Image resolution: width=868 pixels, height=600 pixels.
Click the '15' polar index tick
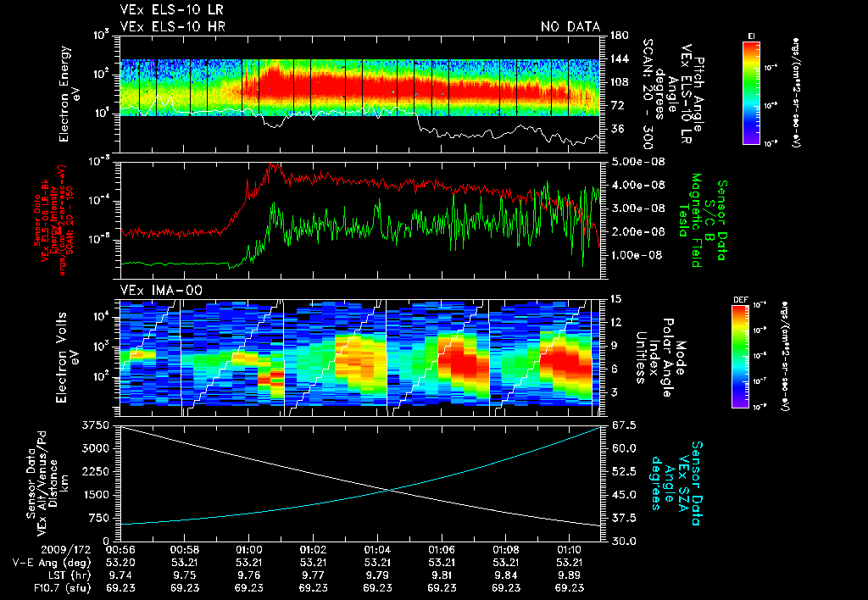[x=616, y=299]
